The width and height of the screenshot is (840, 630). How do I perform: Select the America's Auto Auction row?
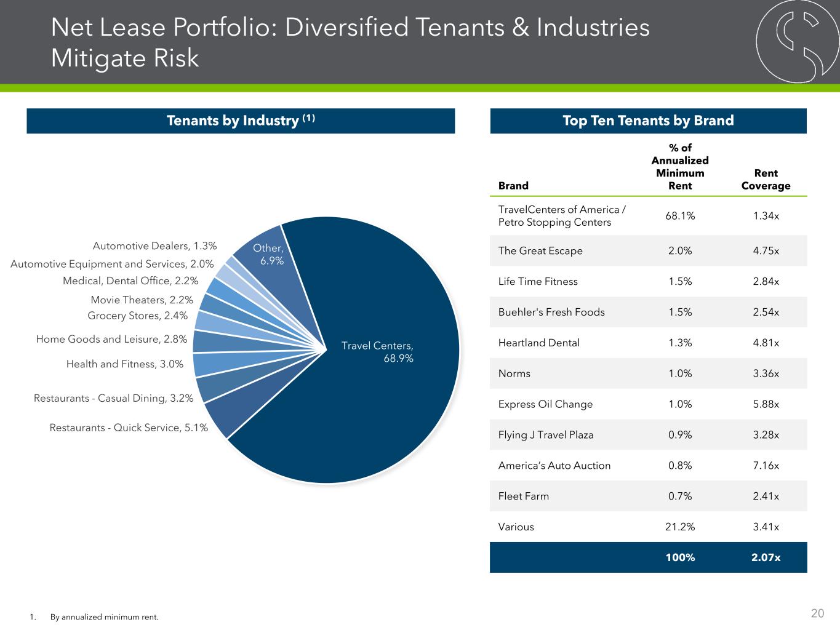(648, 466)
